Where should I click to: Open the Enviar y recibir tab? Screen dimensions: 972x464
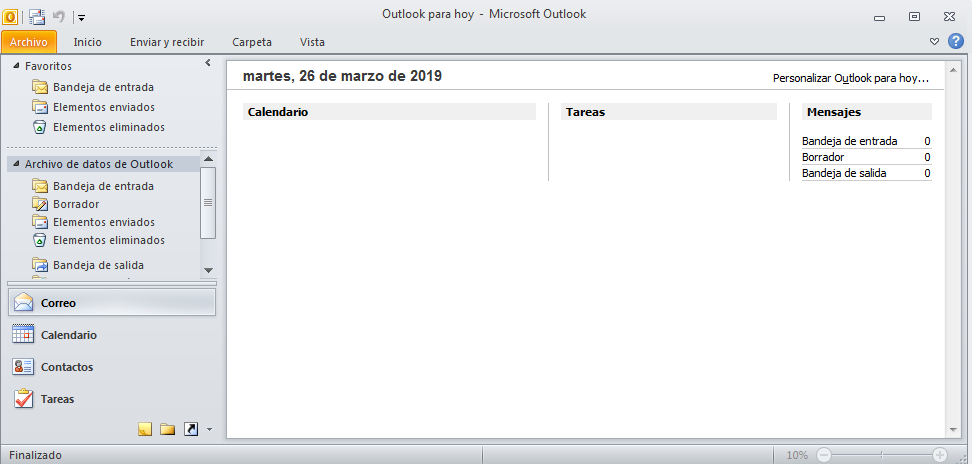(167, 42)
